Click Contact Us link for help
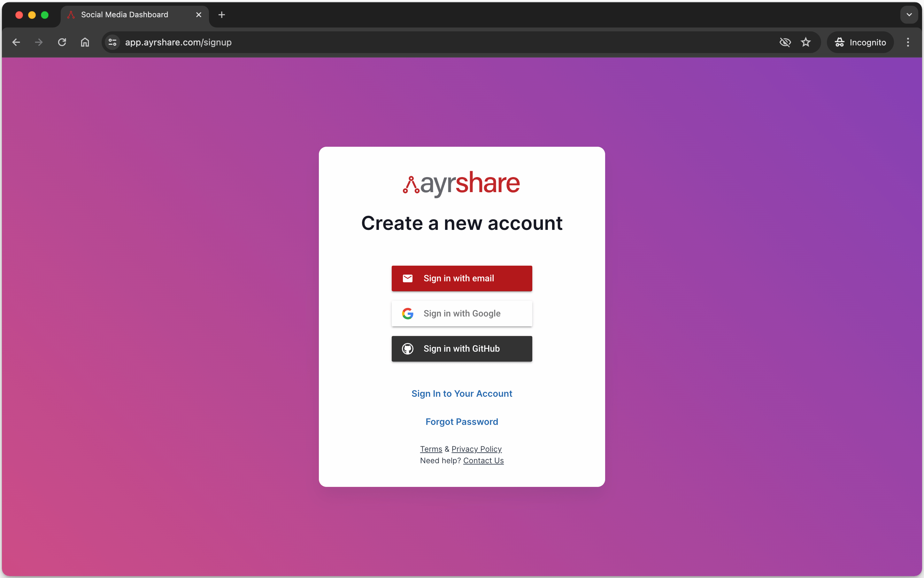 pyautogui.click(x=483, y=460)
